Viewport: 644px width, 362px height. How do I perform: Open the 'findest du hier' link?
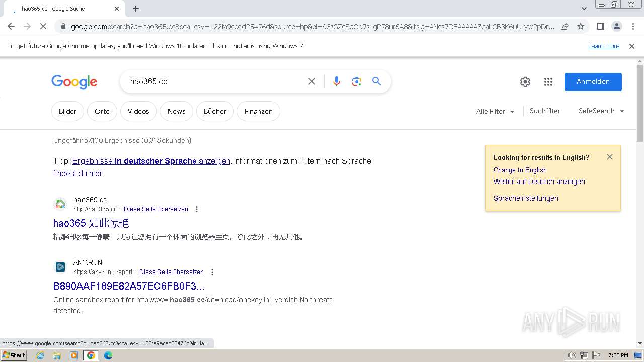tap(78, 174)
